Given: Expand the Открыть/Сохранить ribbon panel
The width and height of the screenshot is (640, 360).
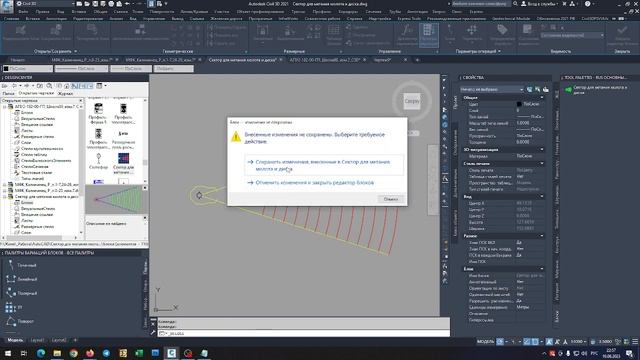Looking at the screenshot, I should pos(56,51).
